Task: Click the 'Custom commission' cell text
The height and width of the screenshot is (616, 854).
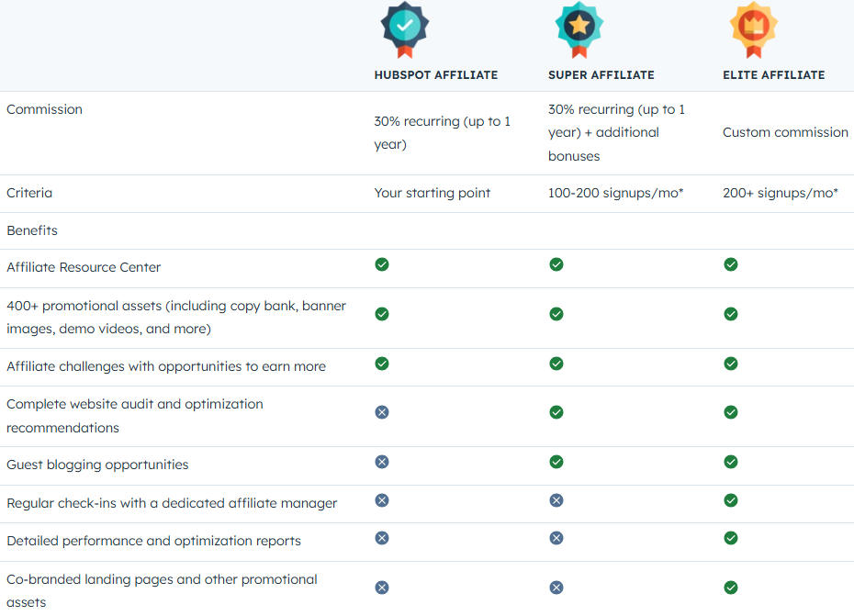Action: click(785, 132)
